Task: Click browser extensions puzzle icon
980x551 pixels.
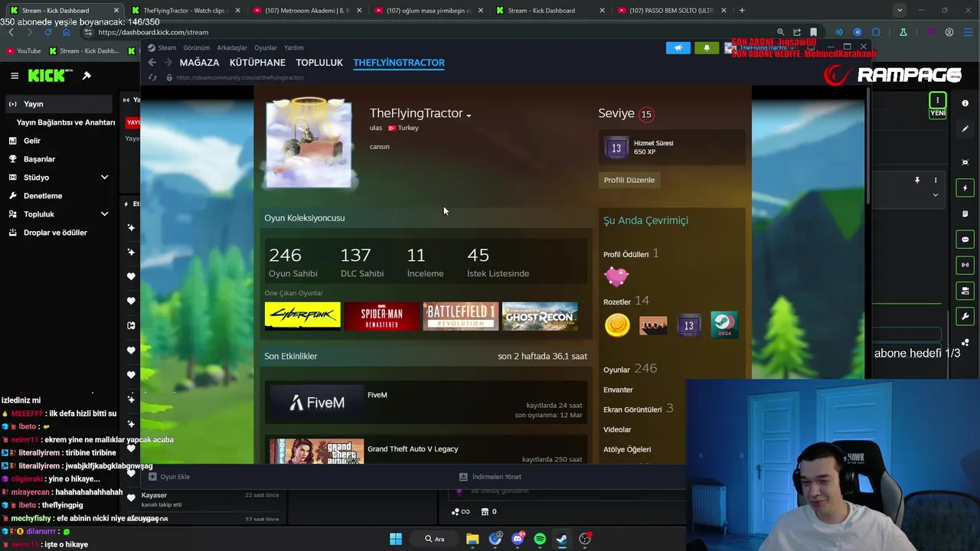Action: (x=876, y=32)
